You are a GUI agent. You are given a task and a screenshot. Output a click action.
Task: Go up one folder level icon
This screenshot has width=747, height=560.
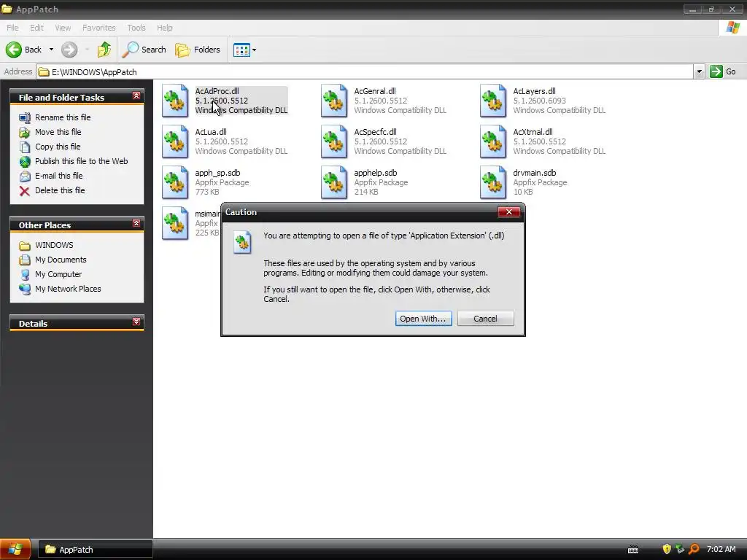(104, 50)
